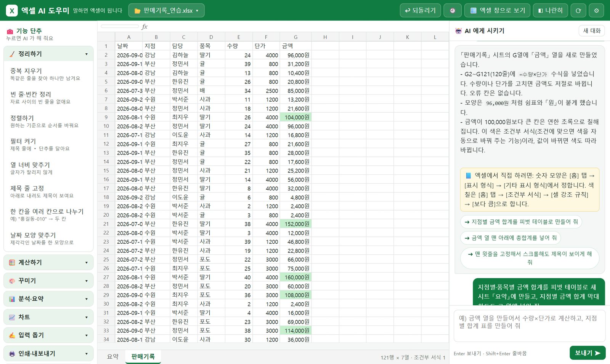Choose 빈 줄·빈칸 정리 in the sidebar
Image resolution: width=610 pixels, height=364 pixels.
point(48,97)
